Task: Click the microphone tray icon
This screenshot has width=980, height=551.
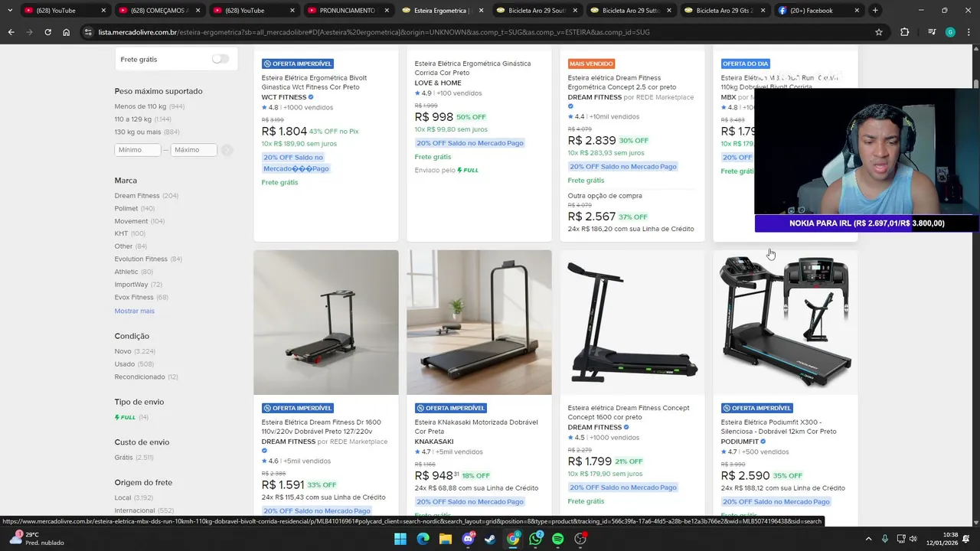Action: [x=885, y=539]
